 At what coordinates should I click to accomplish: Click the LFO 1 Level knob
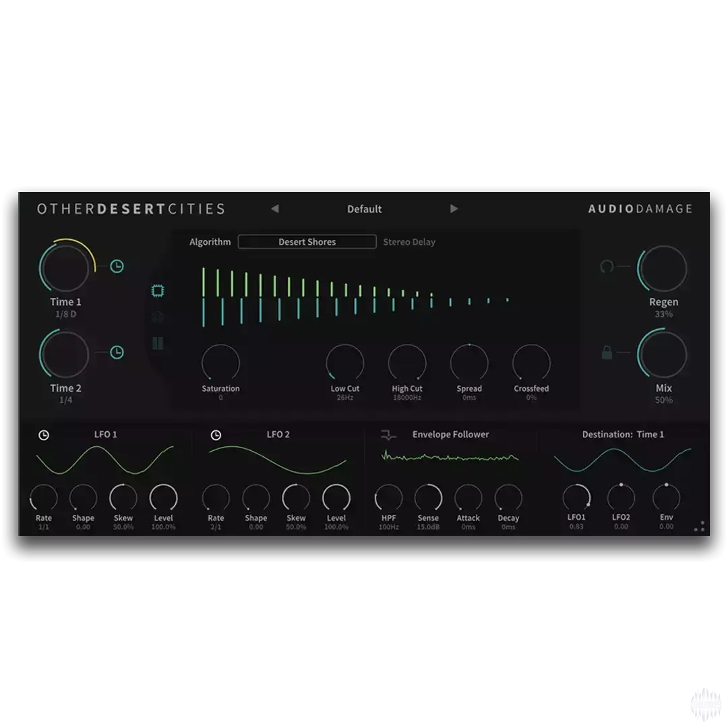[x=163, y=497]
